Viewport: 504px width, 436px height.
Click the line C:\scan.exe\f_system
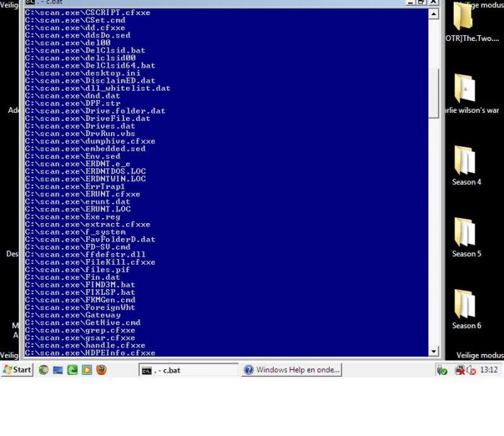(x=75, y=232)
